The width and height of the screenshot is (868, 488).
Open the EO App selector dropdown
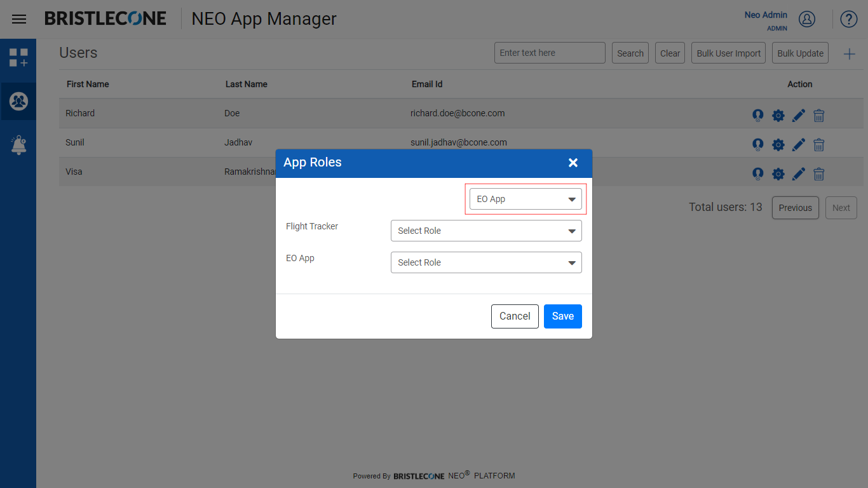(x=526, y=199)
